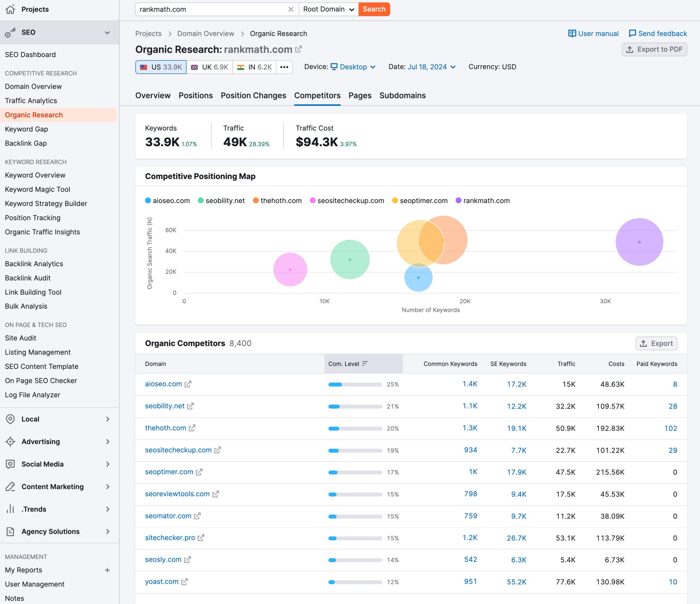Open seositecheckup.com external link icon
Image resolution: width=700 pixels, height=604 pixels.
coord(218,450)
